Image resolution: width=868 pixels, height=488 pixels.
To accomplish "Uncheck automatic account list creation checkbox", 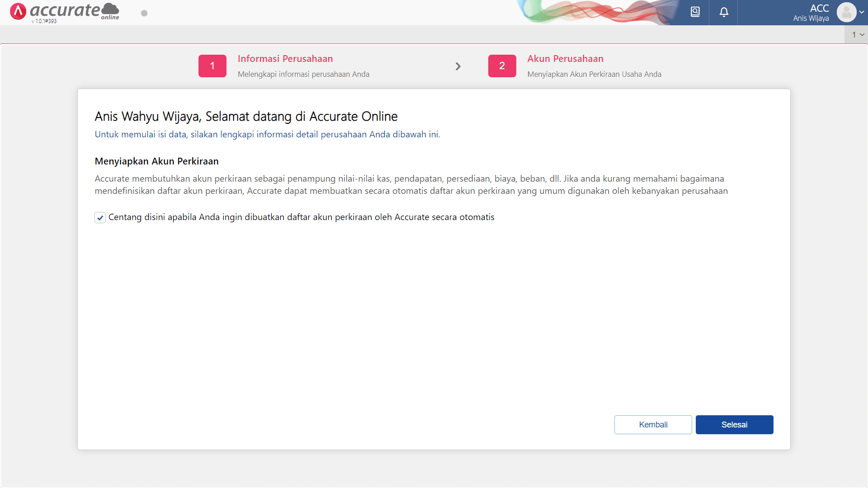I will 100,218.
